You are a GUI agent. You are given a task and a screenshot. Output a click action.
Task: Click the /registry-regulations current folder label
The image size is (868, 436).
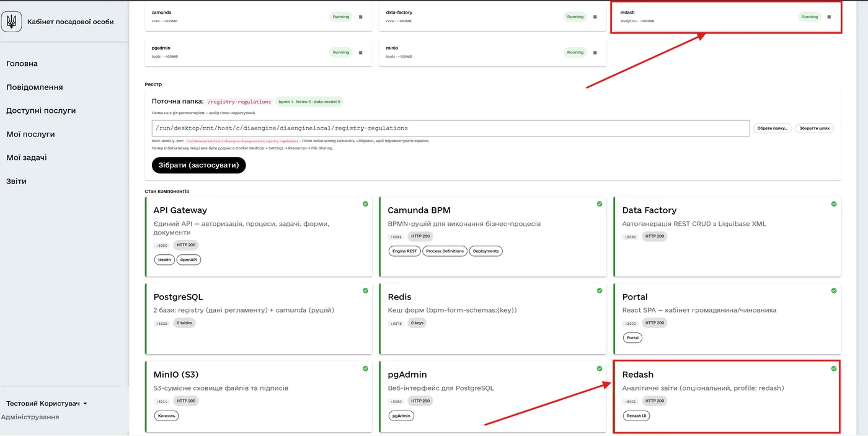(x=239, y=102)
